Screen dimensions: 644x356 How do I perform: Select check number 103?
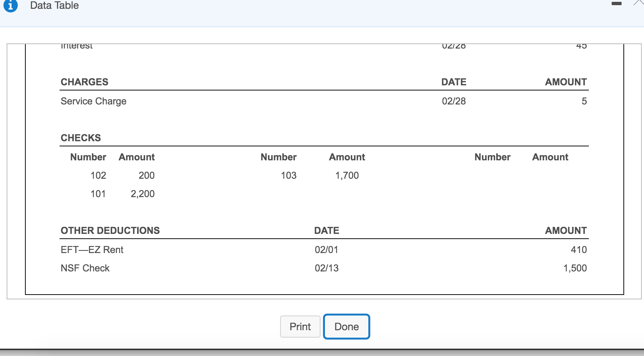click(289, 175)
